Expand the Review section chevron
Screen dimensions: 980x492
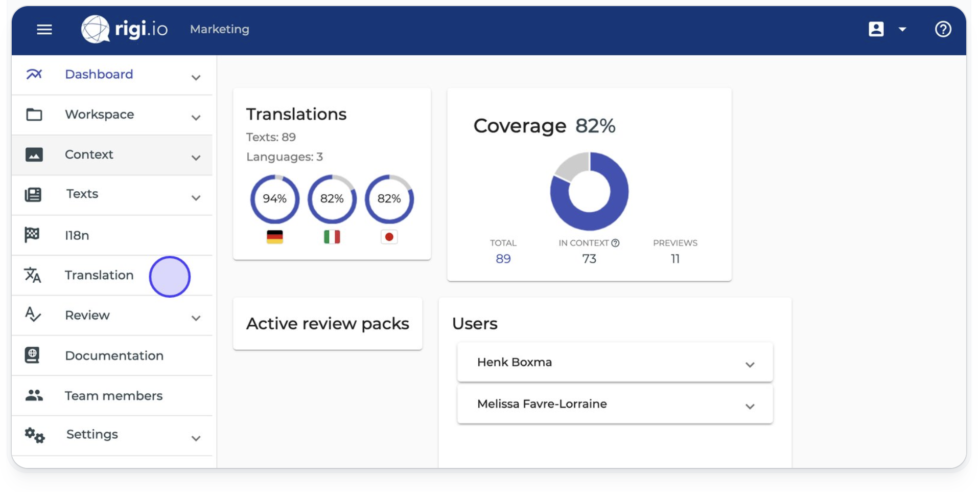tap(195, 318)
